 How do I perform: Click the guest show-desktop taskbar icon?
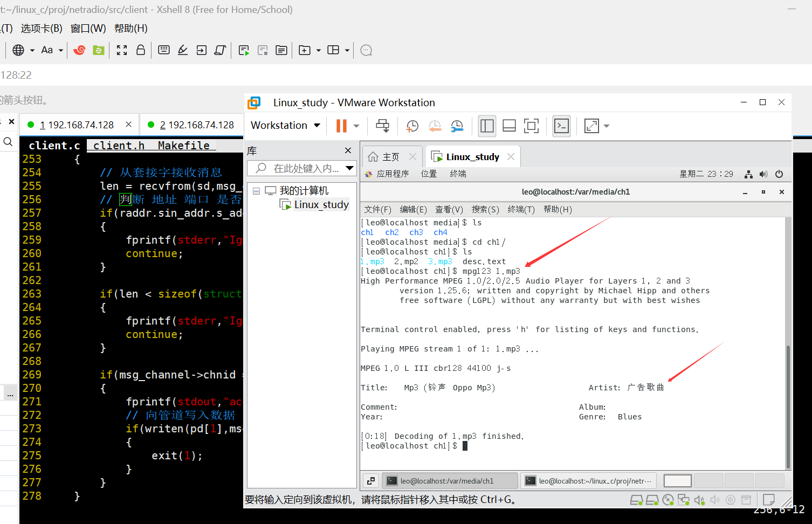371,481
